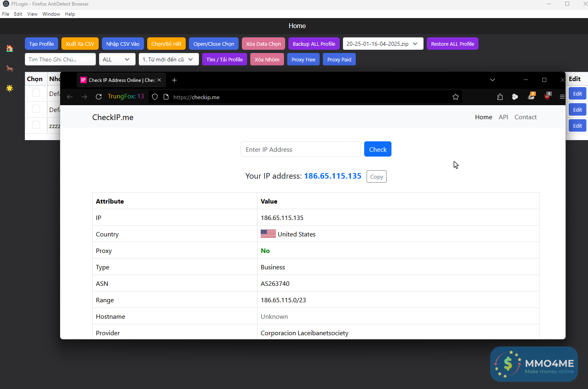Click the Tạo Profile button
The height and width of the screenshot is (389, 588).
pyautogui.click(x=41, y=44)
